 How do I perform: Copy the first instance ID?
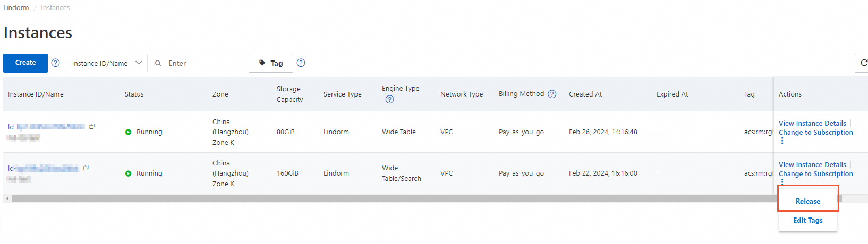coord(92,126)
